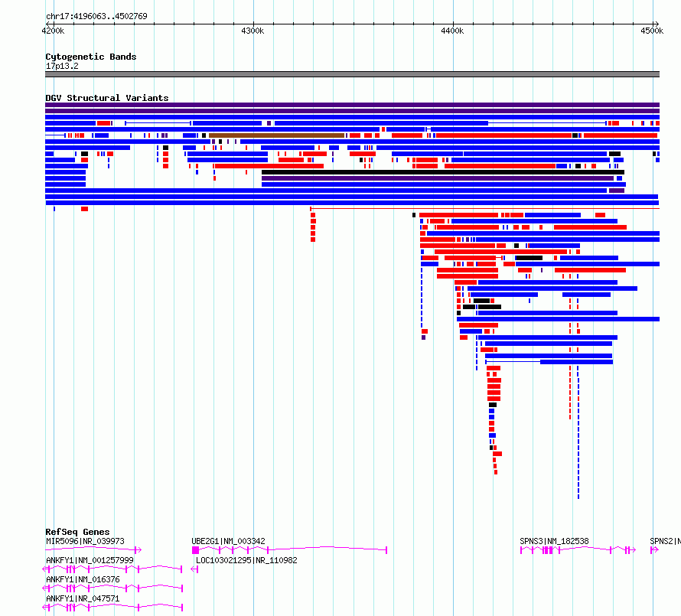Click the ANKFY1|NM_001257999 transcript label
The width and height of the screenshot is (681, 616).
click(x=90, y=560)
